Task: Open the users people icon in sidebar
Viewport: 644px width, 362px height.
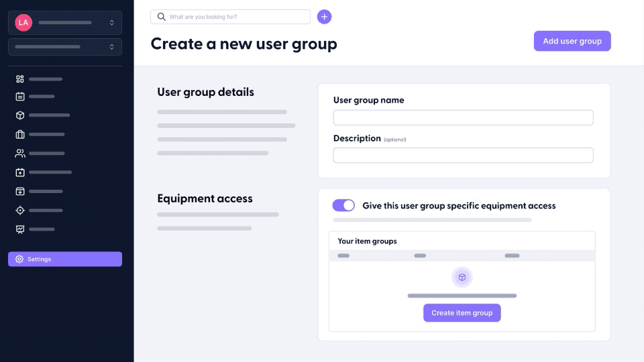Action: [19, 153]
